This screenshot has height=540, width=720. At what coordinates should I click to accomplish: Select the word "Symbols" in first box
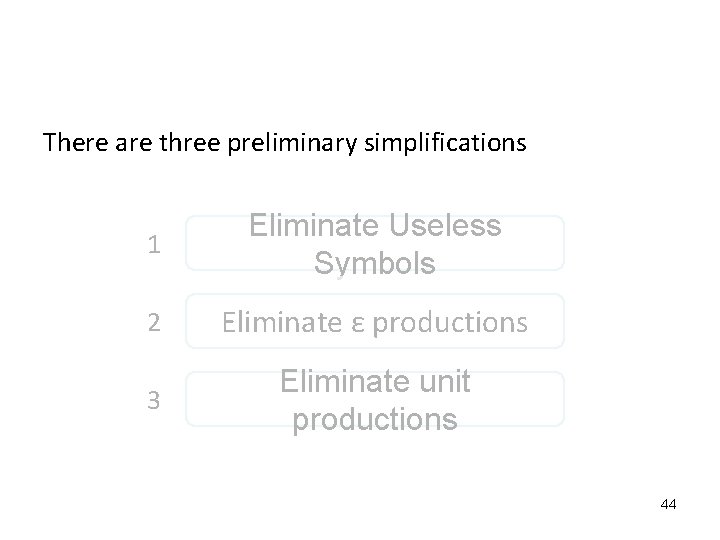(375, 263)
